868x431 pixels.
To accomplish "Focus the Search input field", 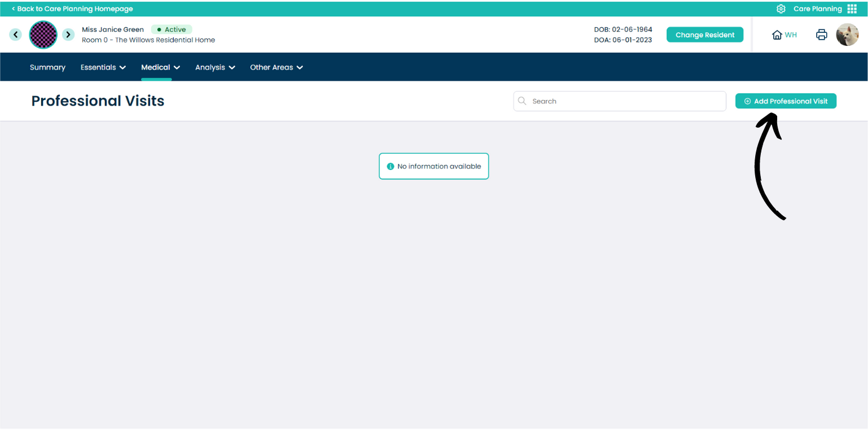I will 620,101.
